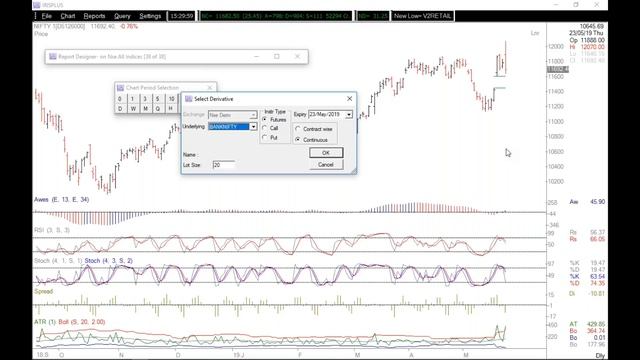Click the Lot Size input field
Screen dimensions: 640x360
(224, 165)
